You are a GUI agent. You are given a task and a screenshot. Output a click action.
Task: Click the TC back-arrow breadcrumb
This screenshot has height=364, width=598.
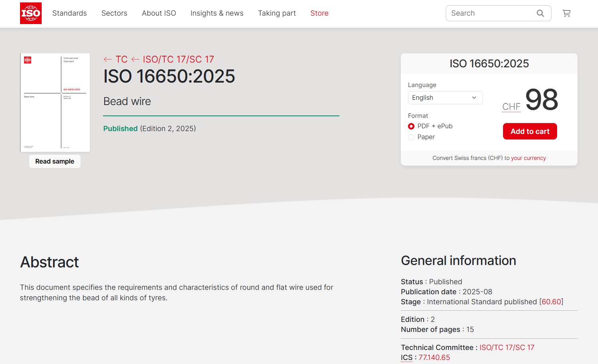click(116, 59)
